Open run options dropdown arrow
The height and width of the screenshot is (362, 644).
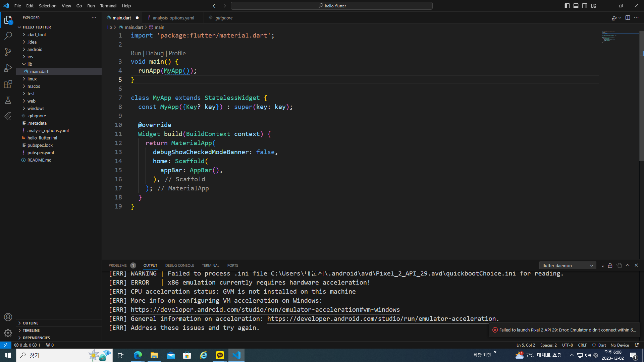tap(620, 18)
